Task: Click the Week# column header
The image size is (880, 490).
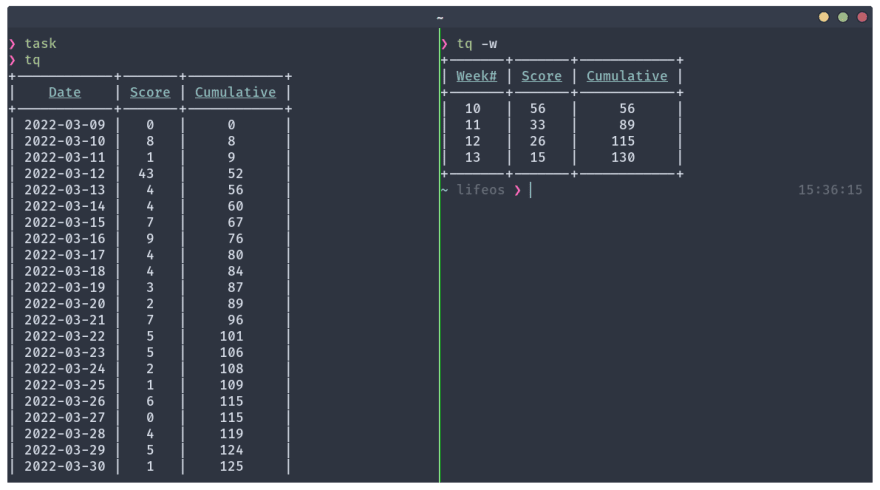Action: [476, 76]
